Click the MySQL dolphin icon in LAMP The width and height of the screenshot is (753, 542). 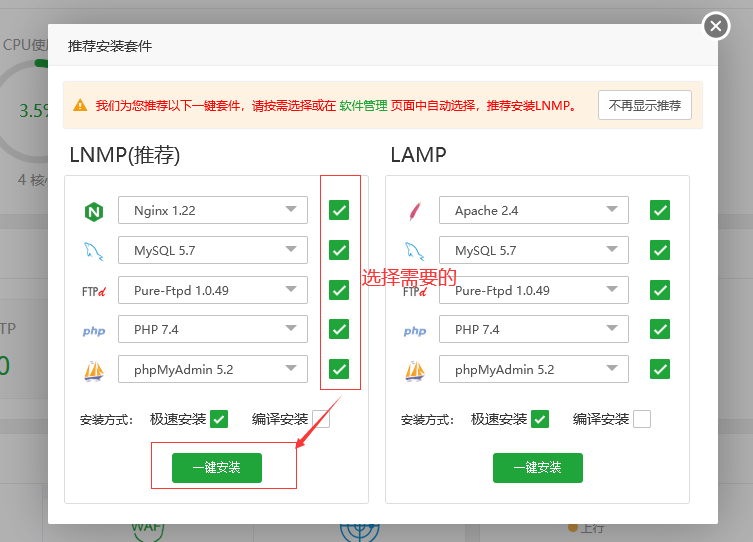(414, 251)
